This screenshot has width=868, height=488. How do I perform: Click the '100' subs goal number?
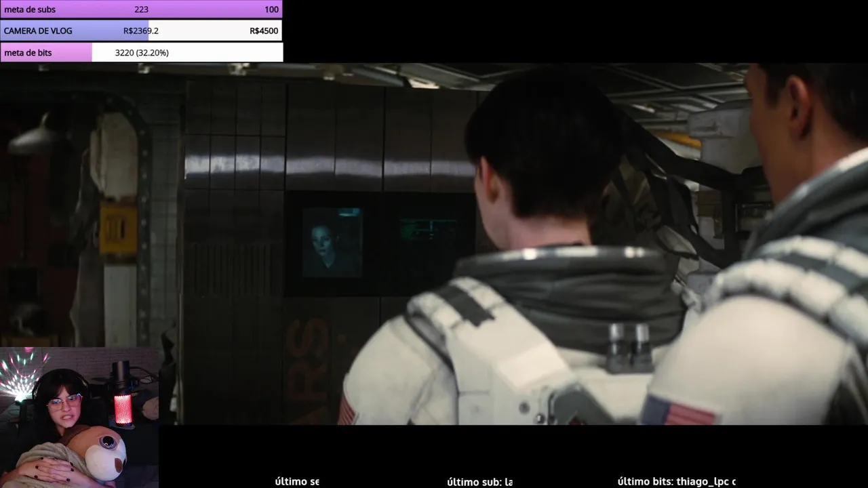pyautogui.click(x=271, y=9)
